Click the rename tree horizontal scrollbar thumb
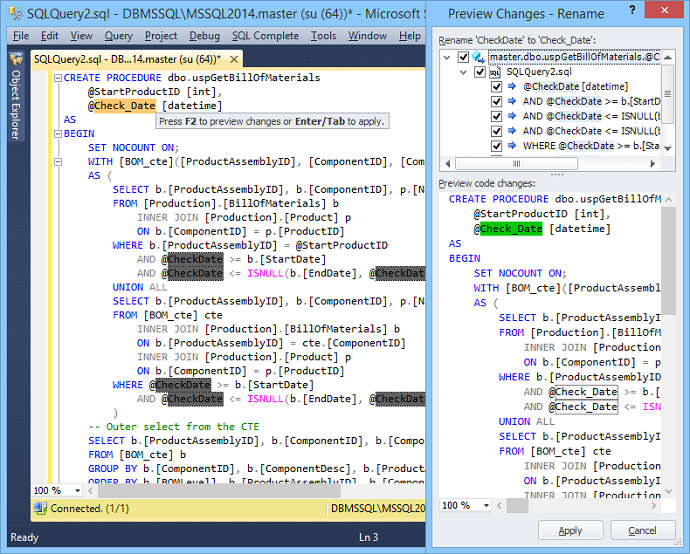The image size is (690, 554). pyautogui.click(x=517, y=164)
